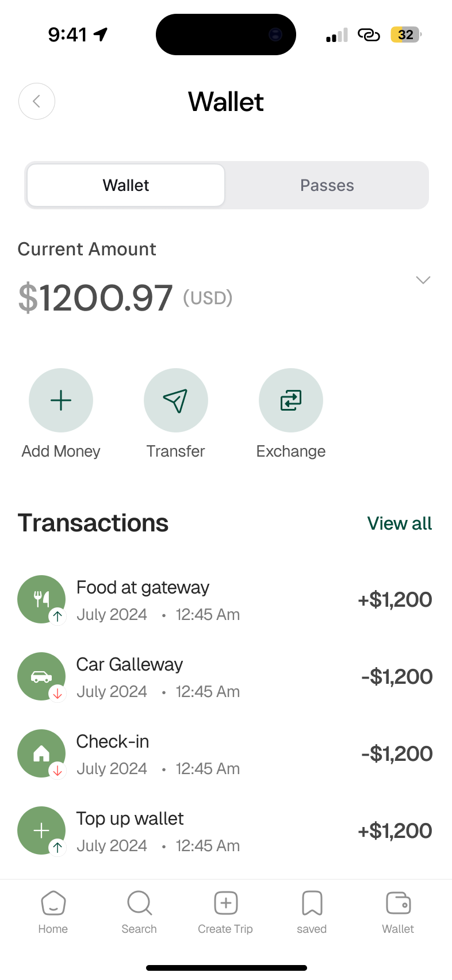Image resolution: width=452 pixels, height=980 pixels.
Task: Tap Top up wallet transaction icon
Action: (x=41, y=830)
